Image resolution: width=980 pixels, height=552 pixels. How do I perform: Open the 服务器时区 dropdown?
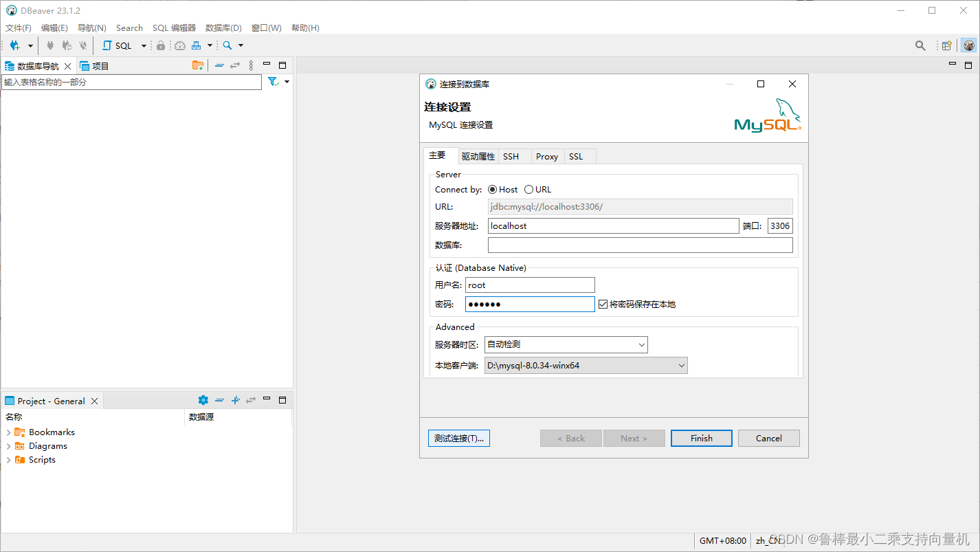point(566,344)
